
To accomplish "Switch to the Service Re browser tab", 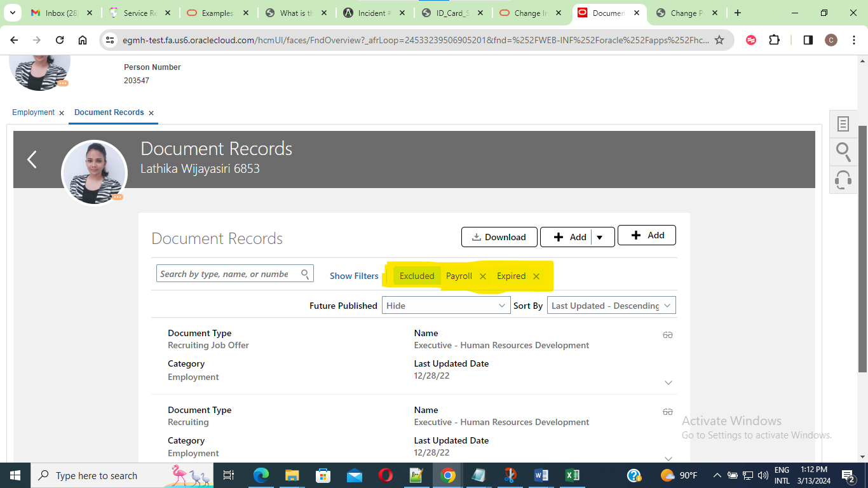I will (x=139, y=13).
